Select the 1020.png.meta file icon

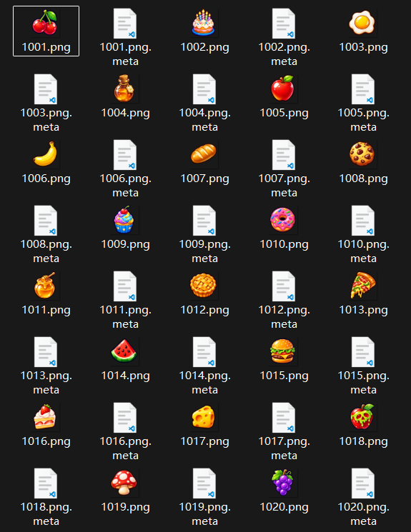(362, 483)
